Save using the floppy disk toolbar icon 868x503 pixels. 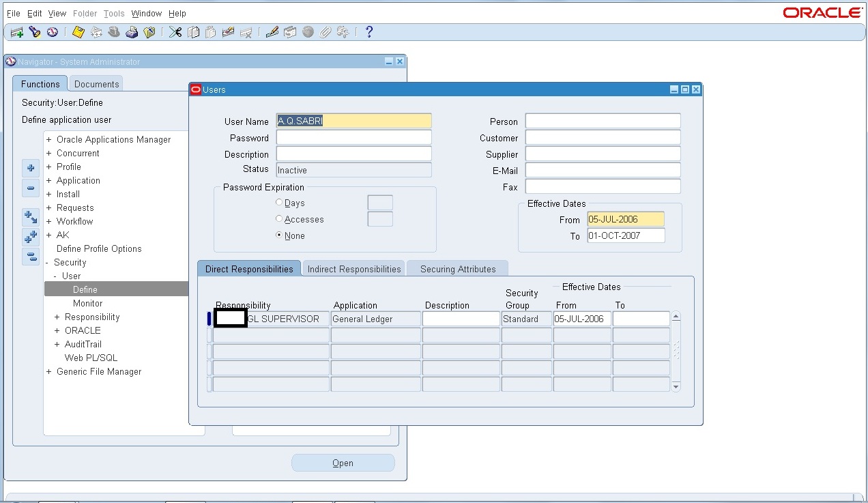[x=77, y=31]
